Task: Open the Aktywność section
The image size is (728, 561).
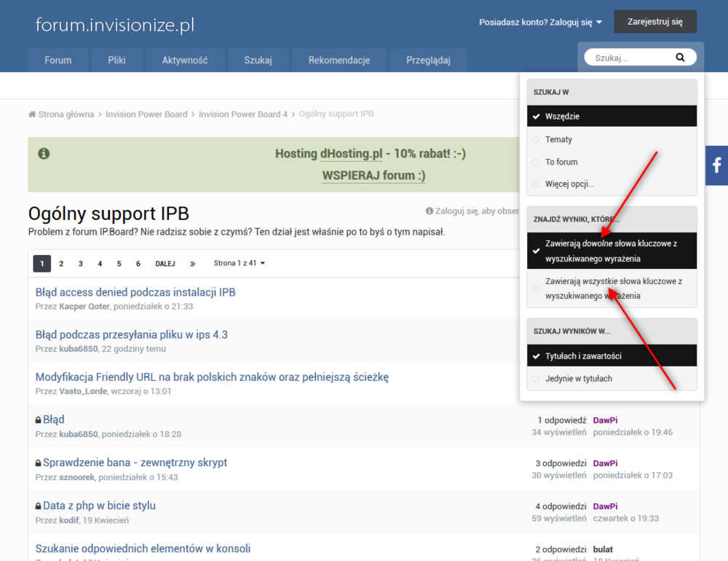Action: click(185, 60)
